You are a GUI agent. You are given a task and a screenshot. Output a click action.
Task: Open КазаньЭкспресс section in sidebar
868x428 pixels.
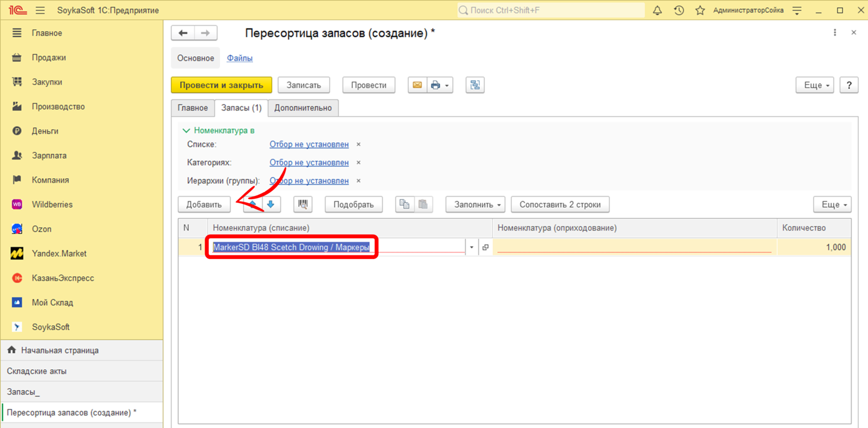click(x=63, y=278)
